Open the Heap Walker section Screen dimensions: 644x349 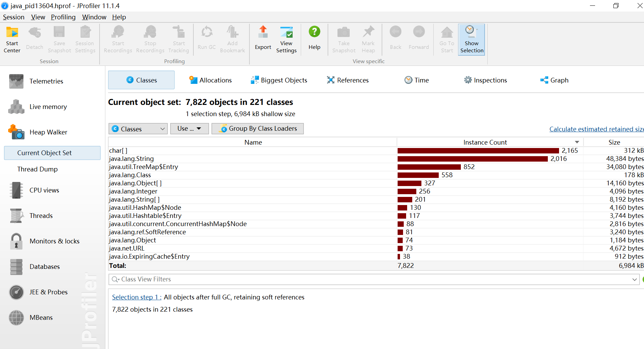coord(48,132)
